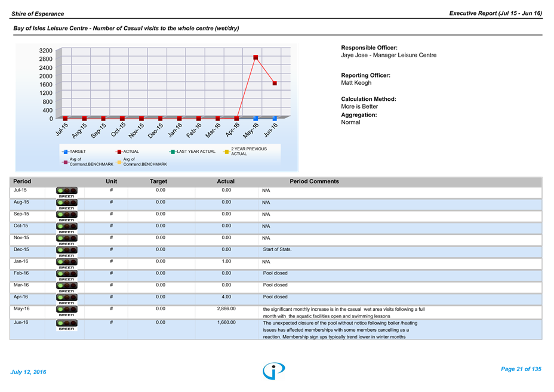Click the Mar-16 'Pool closed' comment
The width and height of the screenshot is (554, 392).
pos(275,285)
